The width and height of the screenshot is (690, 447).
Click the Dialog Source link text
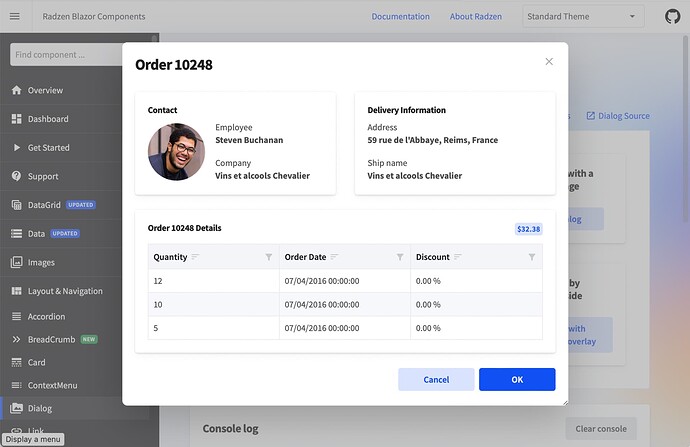(624, 116)
